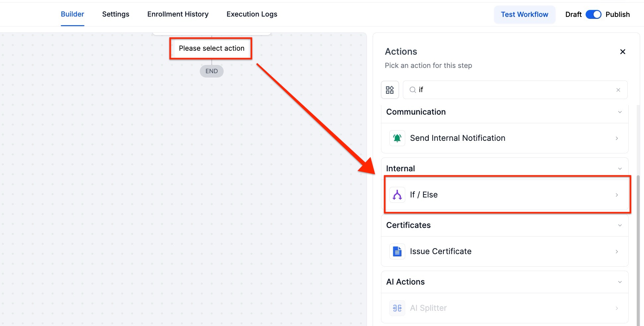Close the Actions panel
The height and width of the screenshot is (326, 644).
pyautogui.click(x=622, y=52)
